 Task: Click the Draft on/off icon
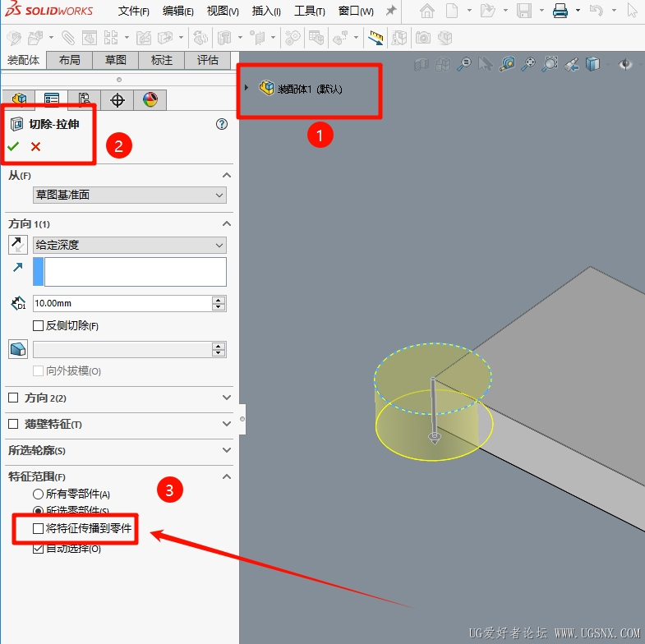18,350
